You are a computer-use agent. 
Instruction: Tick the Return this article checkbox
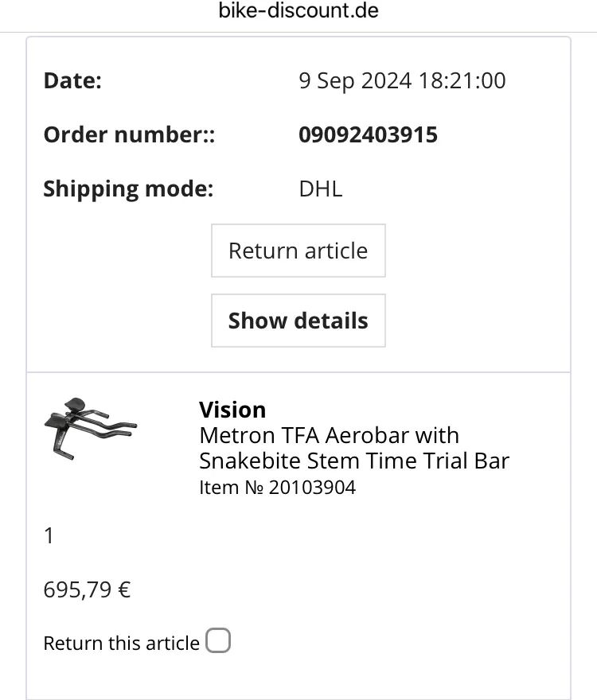click(x=218, y=640)
